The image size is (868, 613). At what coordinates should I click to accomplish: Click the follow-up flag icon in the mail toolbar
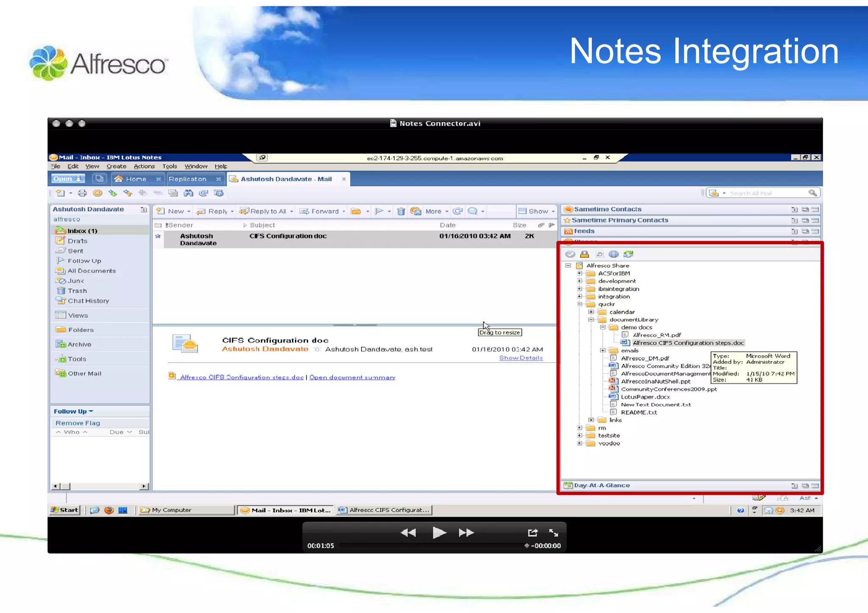click(379, 211)
